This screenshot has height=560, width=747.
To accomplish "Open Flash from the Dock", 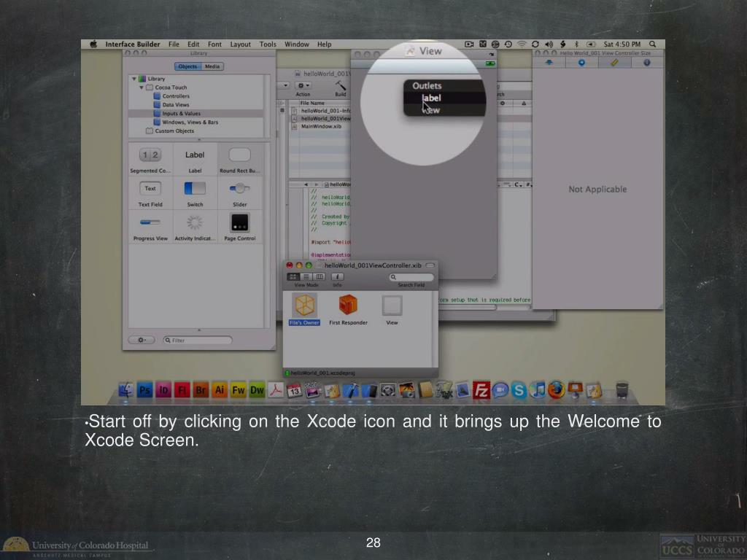I will tap(182, 391).
